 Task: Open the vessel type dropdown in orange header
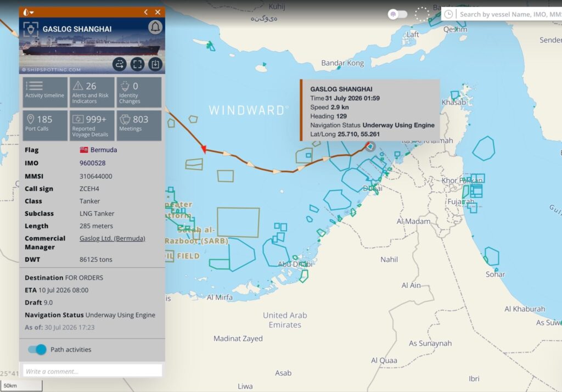[28, 12]
